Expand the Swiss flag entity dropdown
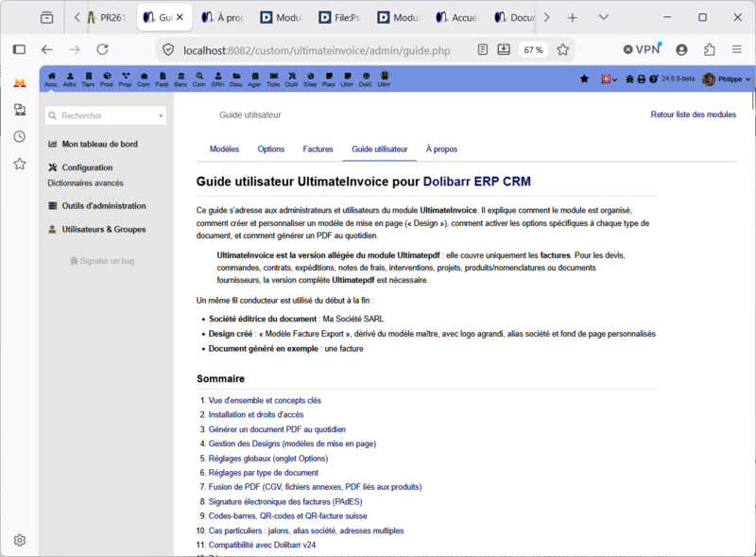Viewport: 756px width, 557px height. pos(610,78)
